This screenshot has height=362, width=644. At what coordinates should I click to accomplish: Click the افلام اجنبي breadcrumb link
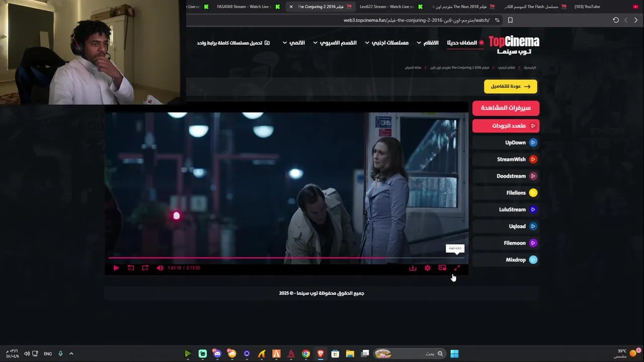tap(506, 67)
